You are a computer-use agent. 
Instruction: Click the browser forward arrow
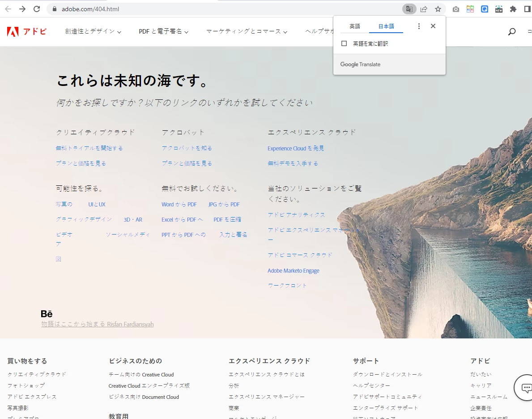[22, 9]
